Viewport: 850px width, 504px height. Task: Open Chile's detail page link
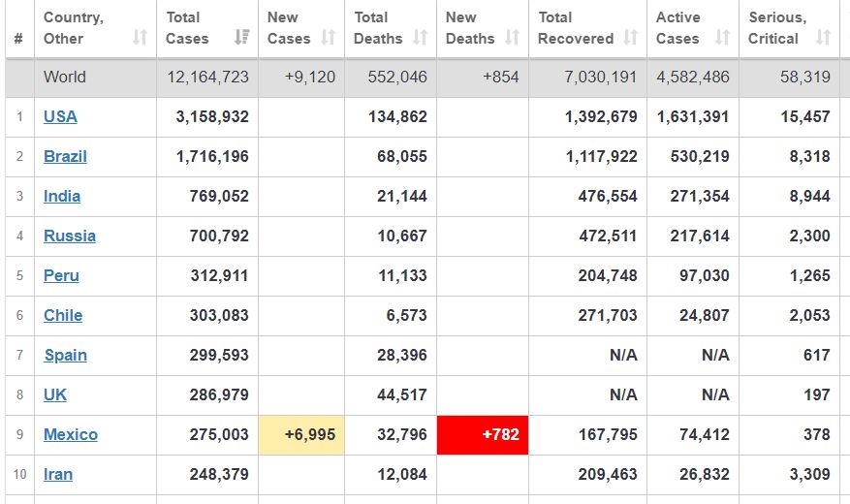tap(63, 315)
